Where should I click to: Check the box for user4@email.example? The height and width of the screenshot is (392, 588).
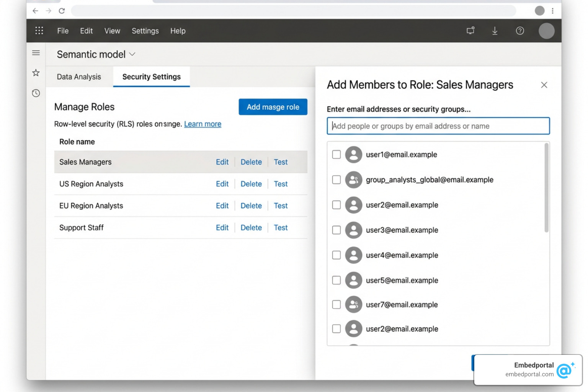coord(336,255)
